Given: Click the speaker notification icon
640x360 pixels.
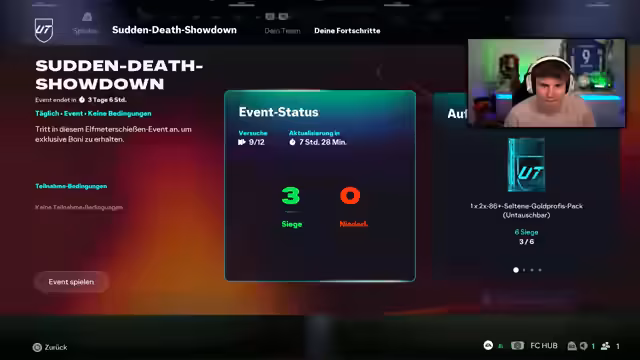Looking at the screenshot, I should [584, 346].
